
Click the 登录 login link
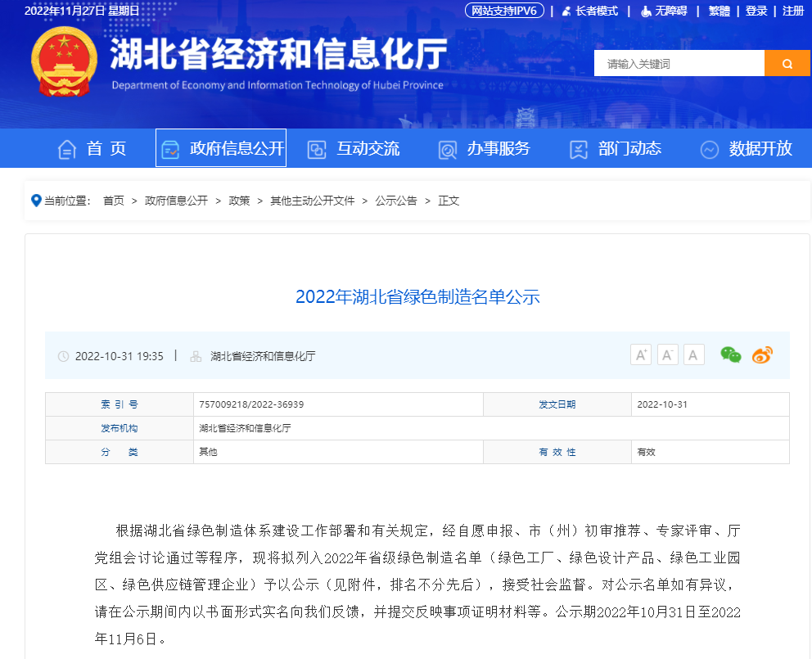point(756,11)
